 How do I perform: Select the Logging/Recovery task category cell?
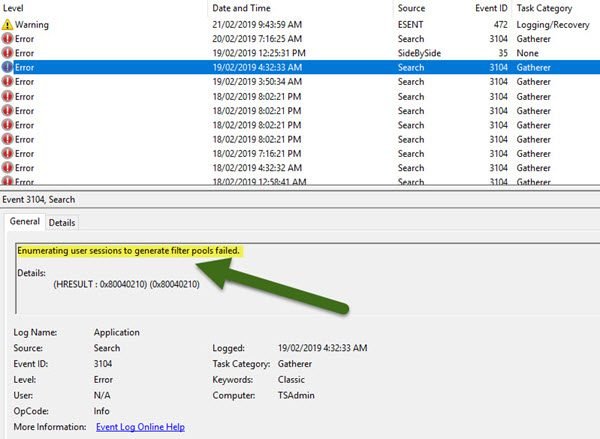(x=553, y=24)
